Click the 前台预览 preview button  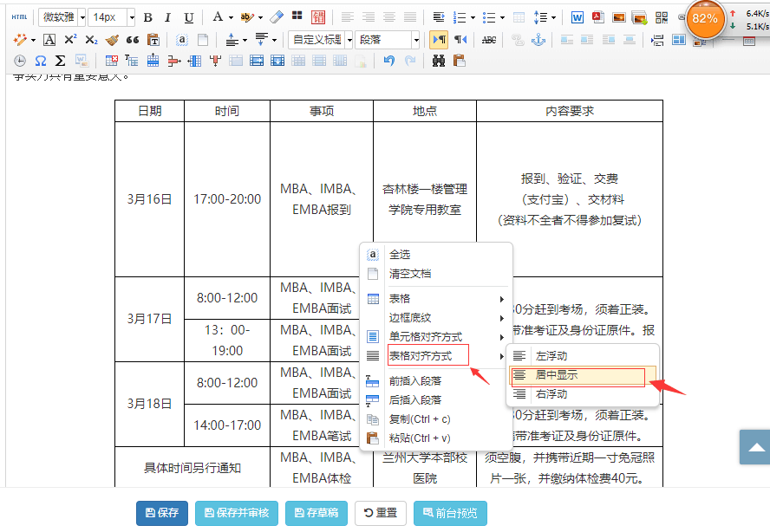tap(450, 513)
